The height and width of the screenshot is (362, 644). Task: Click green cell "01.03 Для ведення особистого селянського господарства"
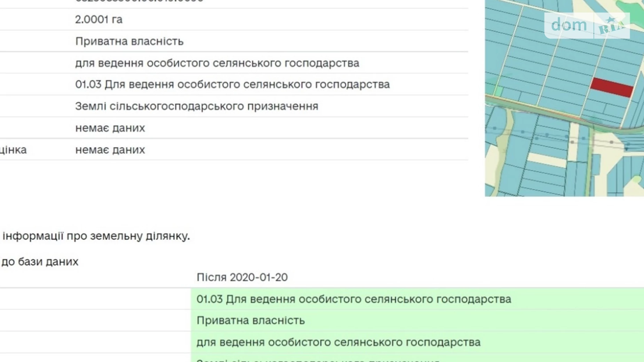coord(417,299)
